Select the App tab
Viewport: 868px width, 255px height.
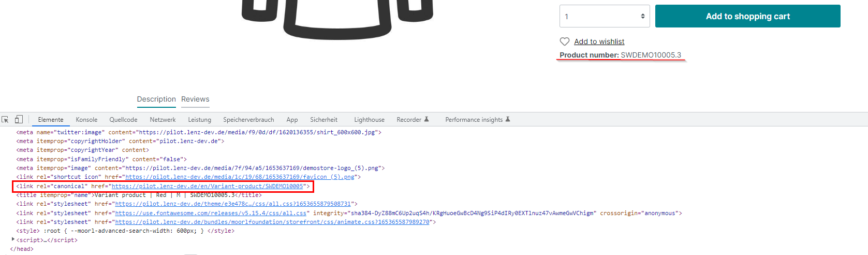(x=292, y=120)
